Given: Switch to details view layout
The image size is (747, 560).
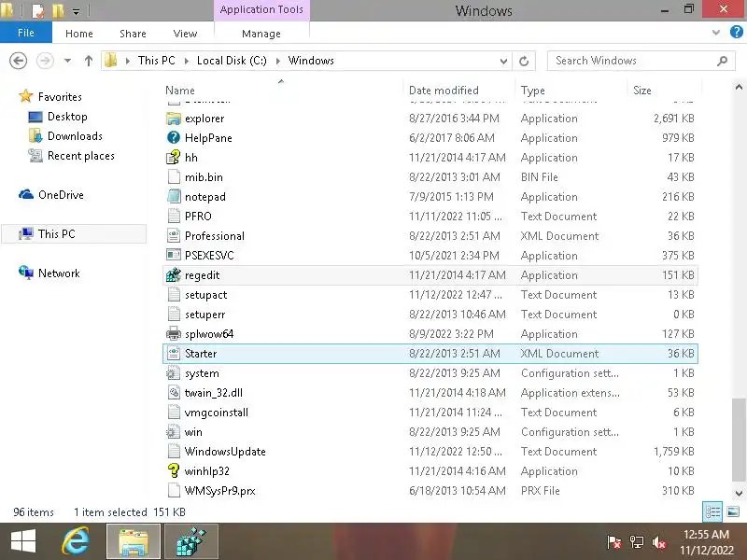Looking at the screenshot, I should pyautogui.click(x=712, y=511).
